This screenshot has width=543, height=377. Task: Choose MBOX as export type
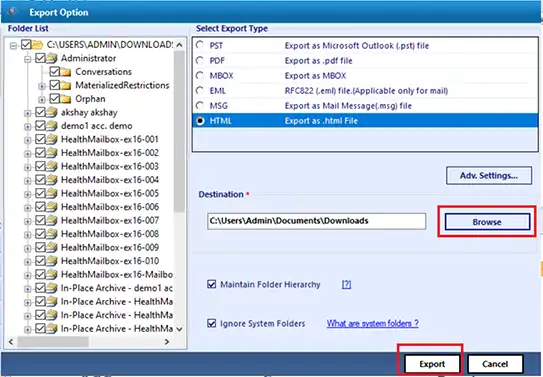pyautogui.click(x=200, y=75)
